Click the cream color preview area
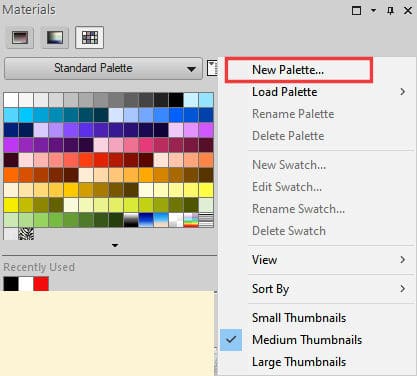The image size is (417, 376). pyautogui.click(x=107, y=333)
